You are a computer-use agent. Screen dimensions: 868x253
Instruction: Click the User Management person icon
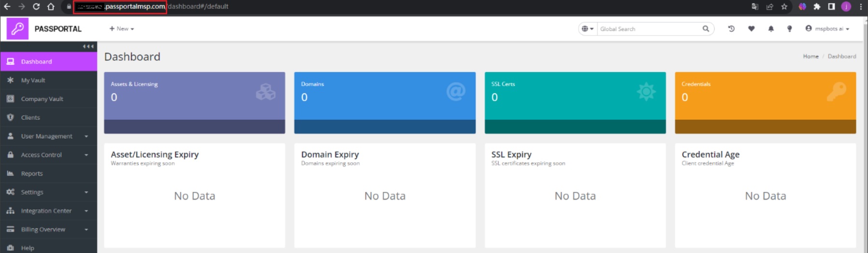coord(10,136)
